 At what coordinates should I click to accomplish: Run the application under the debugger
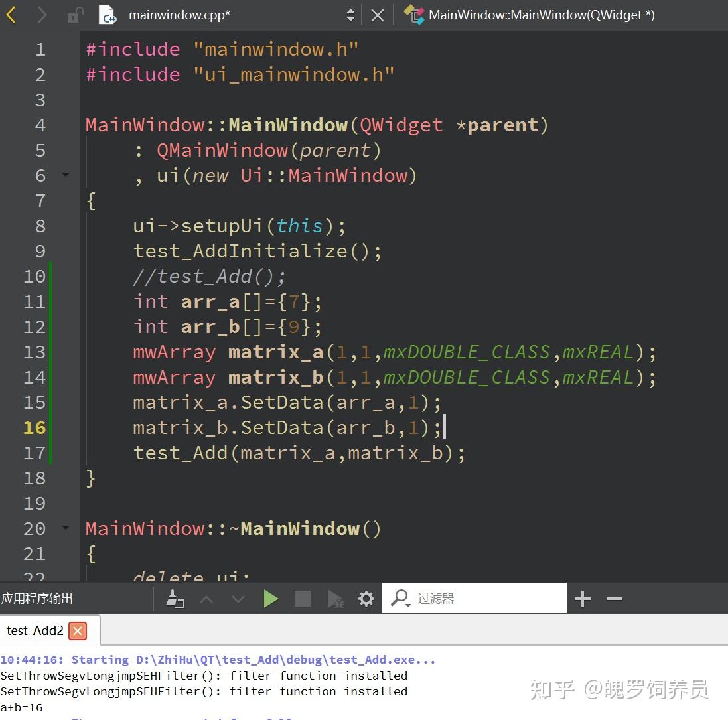(x=334, y=598)
